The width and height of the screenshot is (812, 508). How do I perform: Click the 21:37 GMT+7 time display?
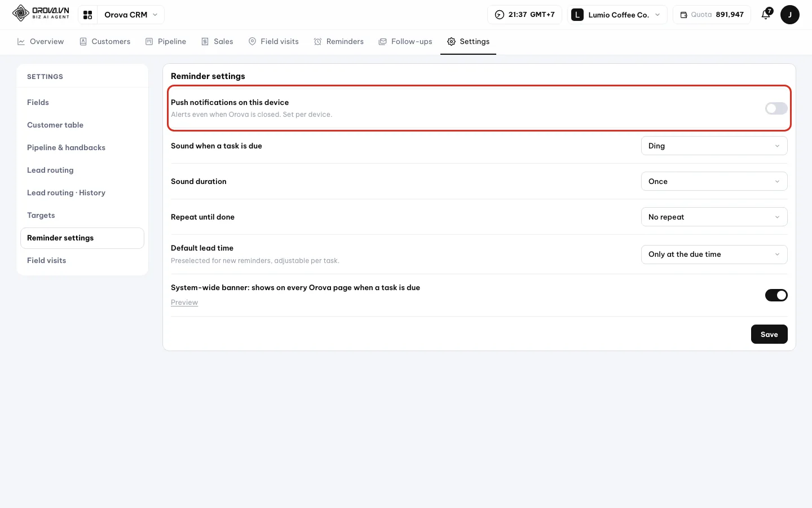[524, 15]
